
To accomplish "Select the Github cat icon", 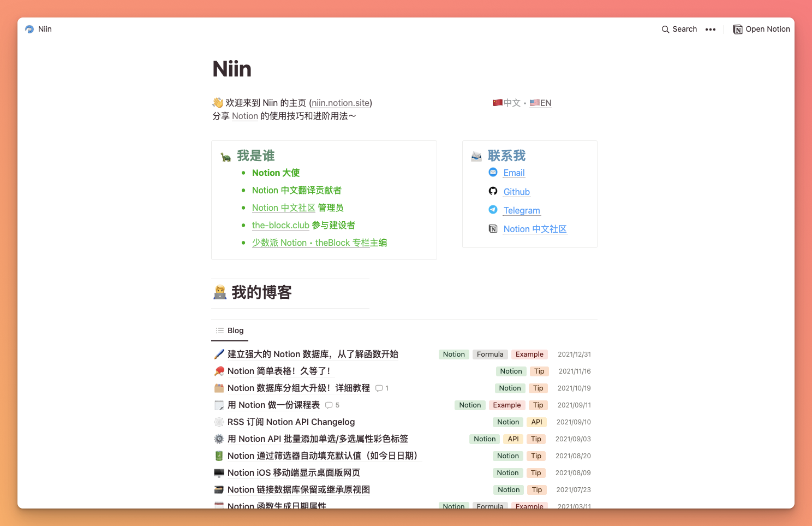I will pyautogui.click(x=493, y=191).
